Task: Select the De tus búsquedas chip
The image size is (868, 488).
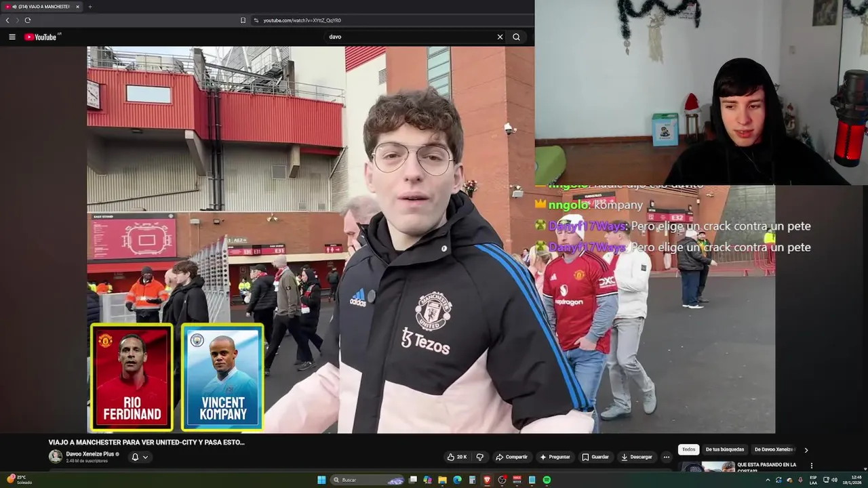Action: coord(725,449)
